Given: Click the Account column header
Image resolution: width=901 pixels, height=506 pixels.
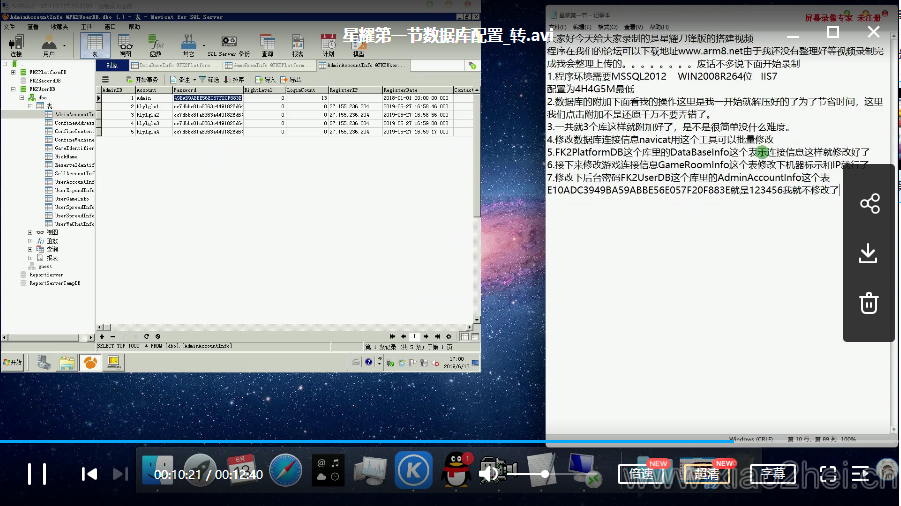Looking at the screenshot, I should click(153, 90).
